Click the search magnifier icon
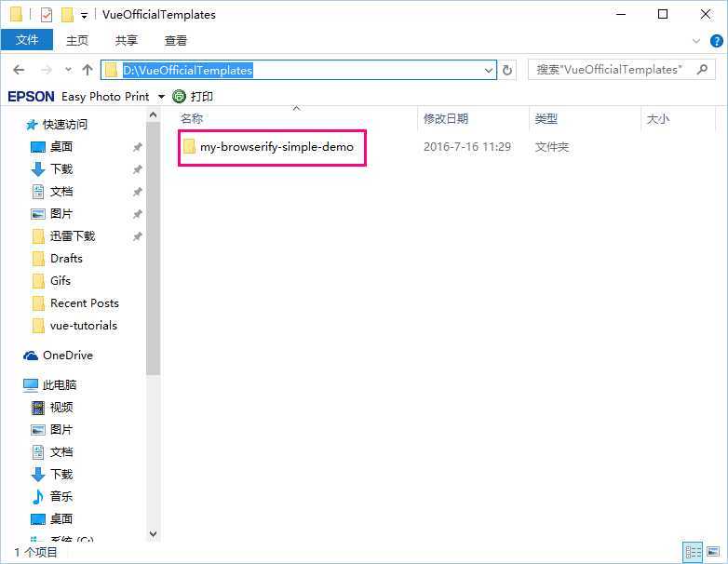The image size is (728, 564). pyautogui.click(x=703, y=70)
